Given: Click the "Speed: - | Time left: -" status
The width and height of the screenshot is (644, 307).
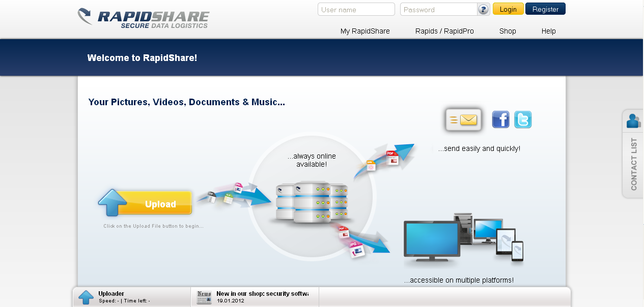Looking at the screenshot, I should [x=124, y=301].
